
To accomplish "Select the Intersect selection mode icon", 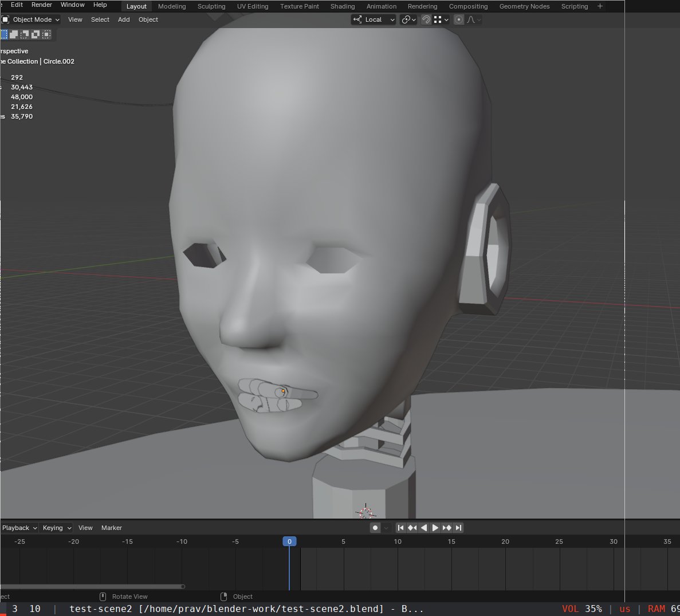I will 46,34.
